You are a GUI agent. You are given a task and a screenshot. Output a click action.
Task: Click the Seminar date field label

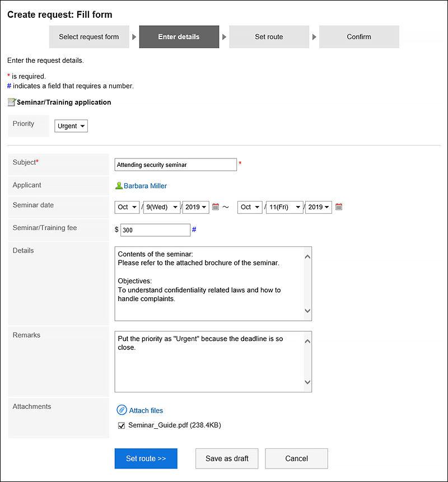click(33, 205)
